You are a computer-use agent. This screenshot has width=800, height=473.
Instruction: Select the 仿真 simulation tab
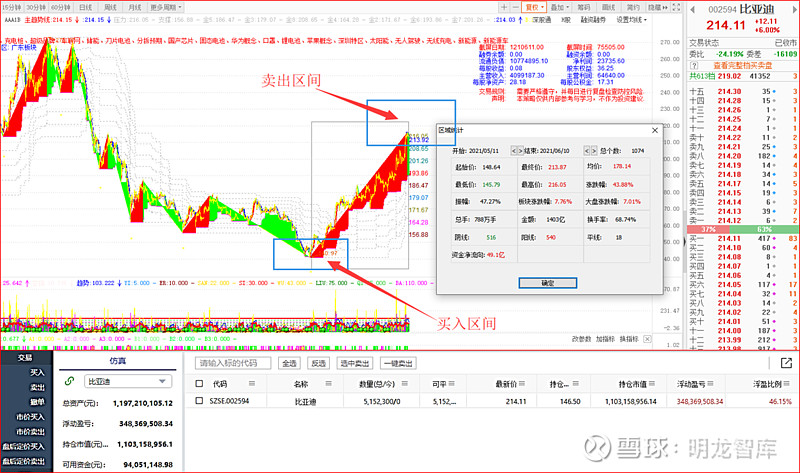[118, 361]
